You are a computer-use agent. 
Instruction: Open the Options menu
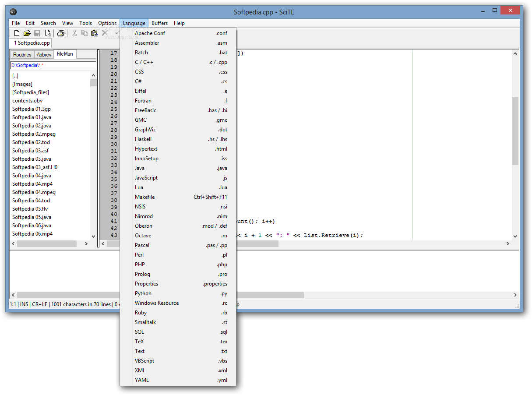tap(107, 23)
